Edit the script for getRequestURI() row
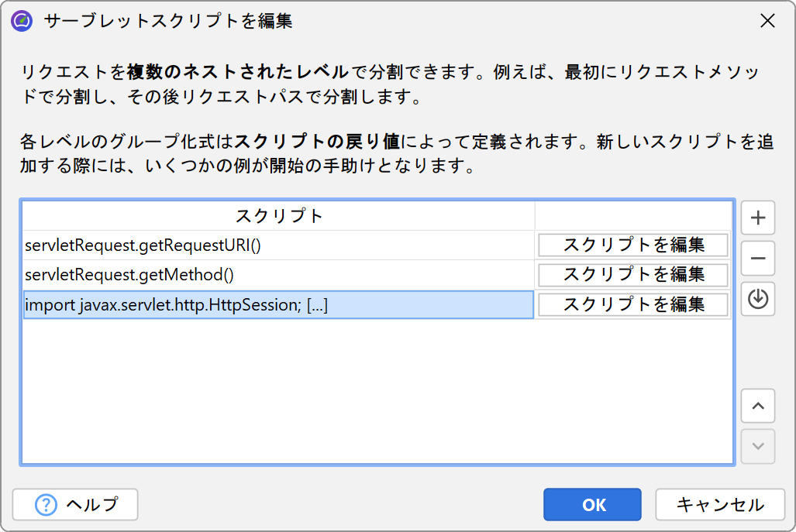796x532 pixels. click(633, 245)
